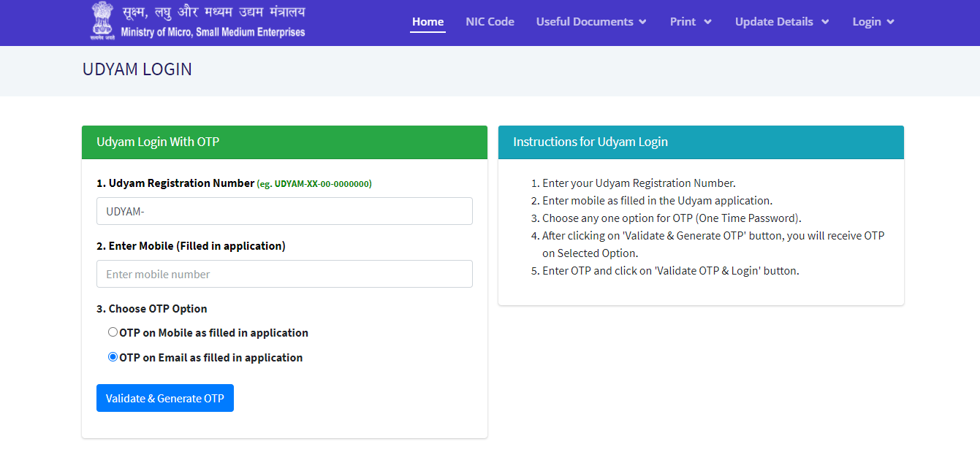The width and height of the screenshot is (980, 471).
Task: Click the '2. Enter Mobile (Filled in application)' label
Action: (191, 246)
